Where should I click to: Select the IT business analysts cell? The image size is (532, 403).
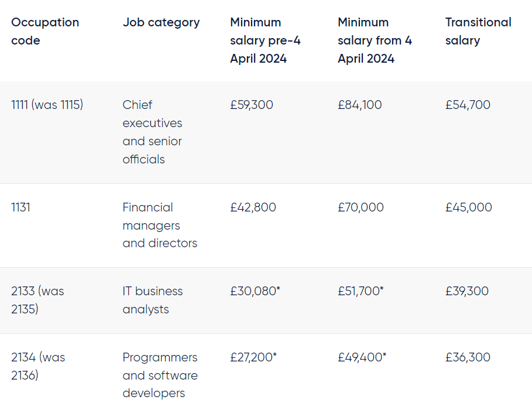pos(153,300)
